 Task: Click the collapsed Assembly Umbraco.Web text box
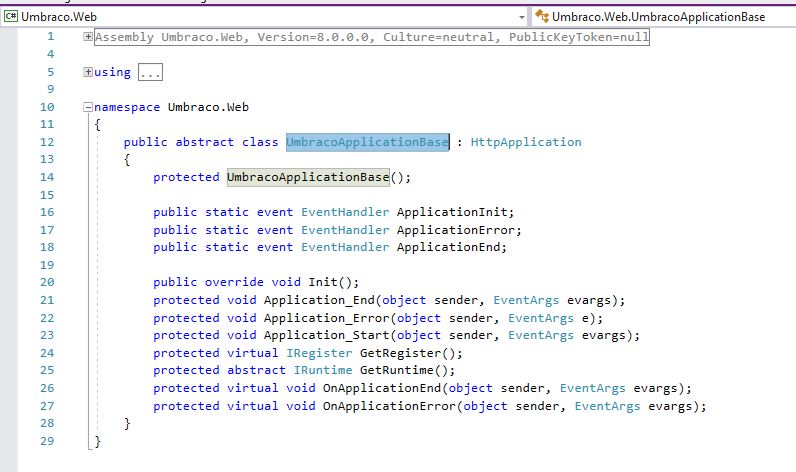(372, 37)
